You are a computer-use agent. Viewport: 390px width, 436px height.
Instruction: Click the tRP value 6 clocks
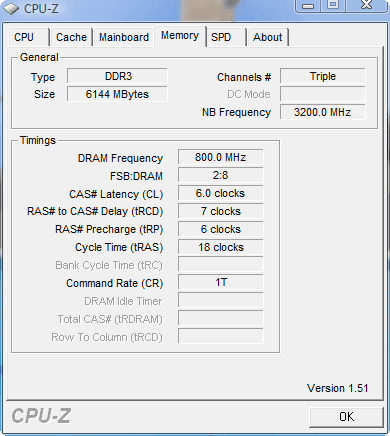tap(221, 229)
